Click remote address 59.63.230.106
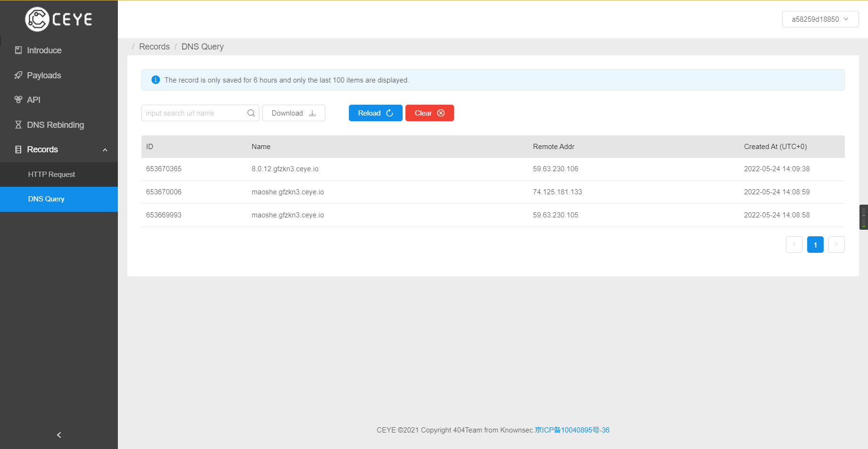 tap(555, 169)
